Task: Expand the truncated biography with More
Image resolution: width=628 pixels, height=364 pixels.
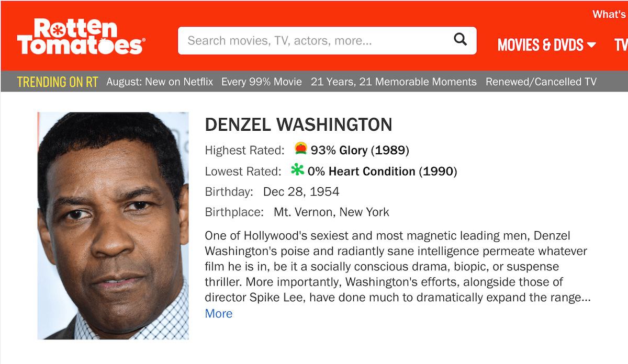Action: click(x=218, y=313)
